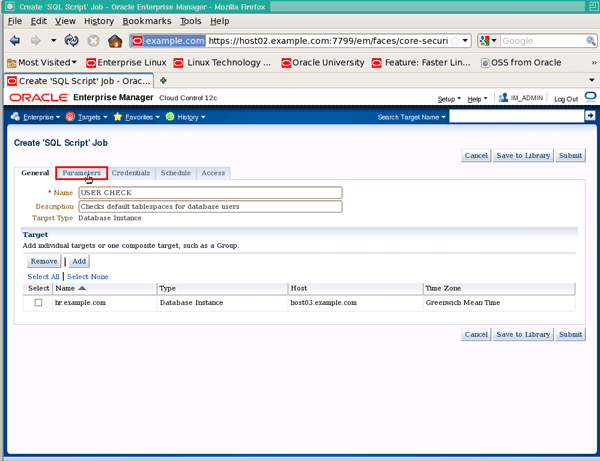600x461 pixels.
Task: Open the Bookmarks menu
Action: [x=147, y=21]
